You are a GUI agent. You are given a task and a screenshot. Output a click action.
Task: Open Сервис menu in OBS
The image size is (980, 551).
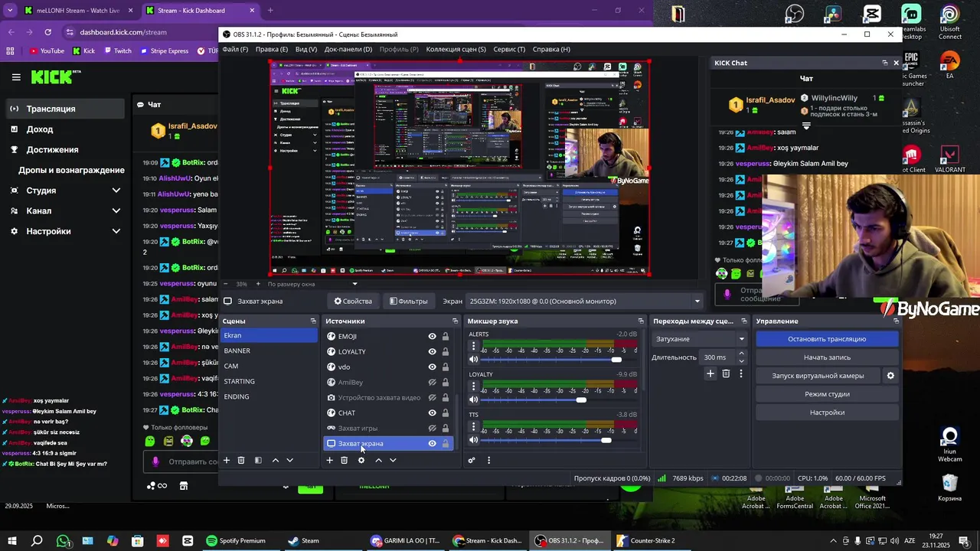coord(509,49)
